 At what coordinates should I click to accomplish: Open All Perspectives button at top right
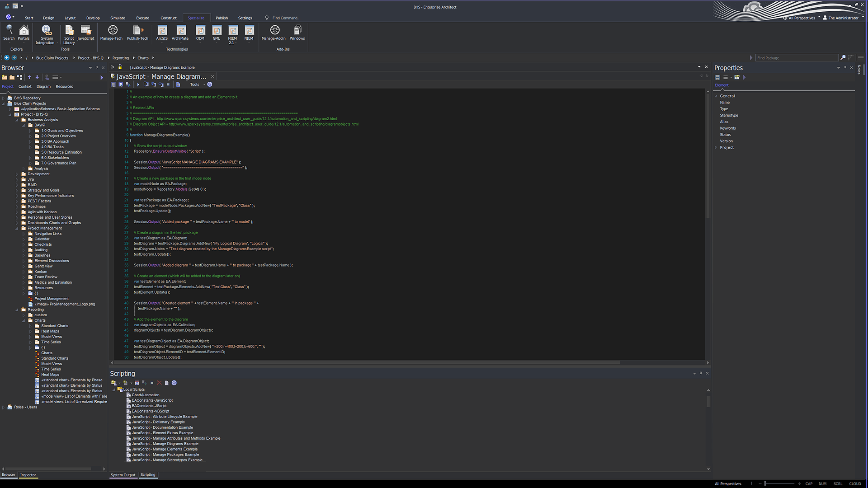[801, 18]
